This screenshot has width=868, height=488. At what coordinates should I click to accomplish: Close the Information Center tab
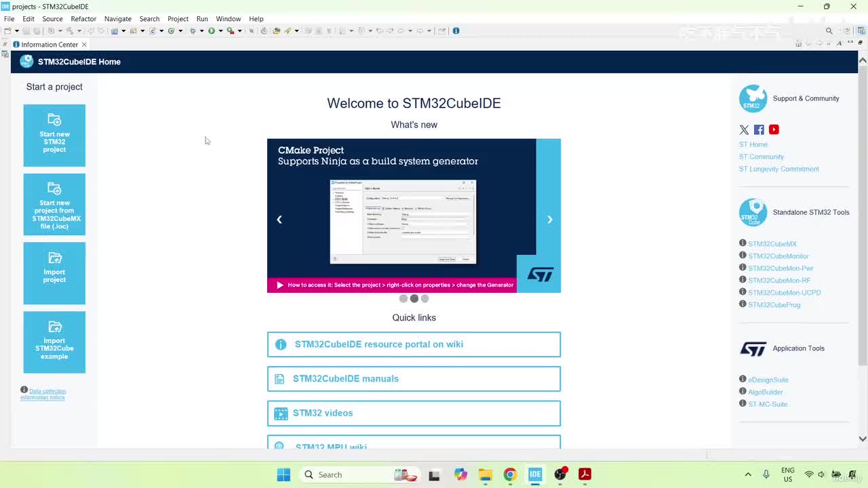(84, 45)
